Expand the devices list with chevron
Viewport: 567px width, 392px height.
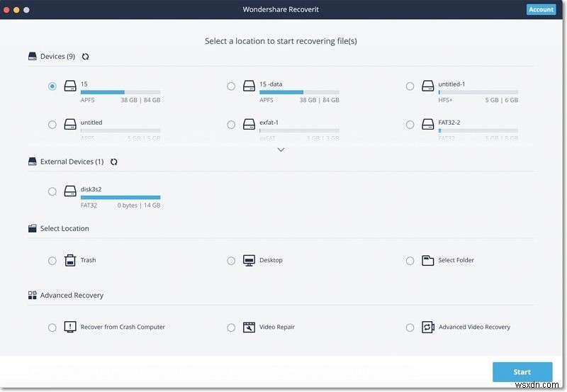click(281, 150)
